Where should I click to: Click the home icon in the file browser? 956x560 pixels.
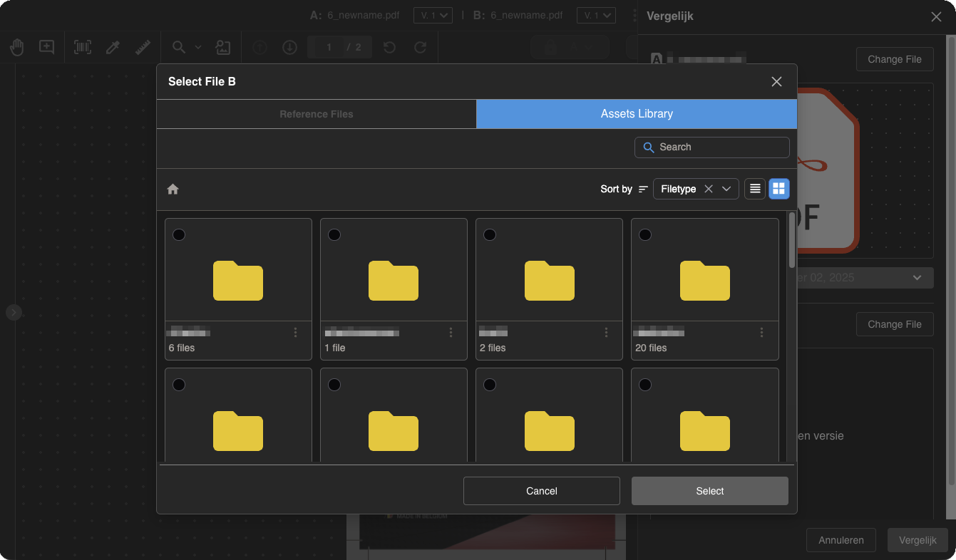pos(173,189)
